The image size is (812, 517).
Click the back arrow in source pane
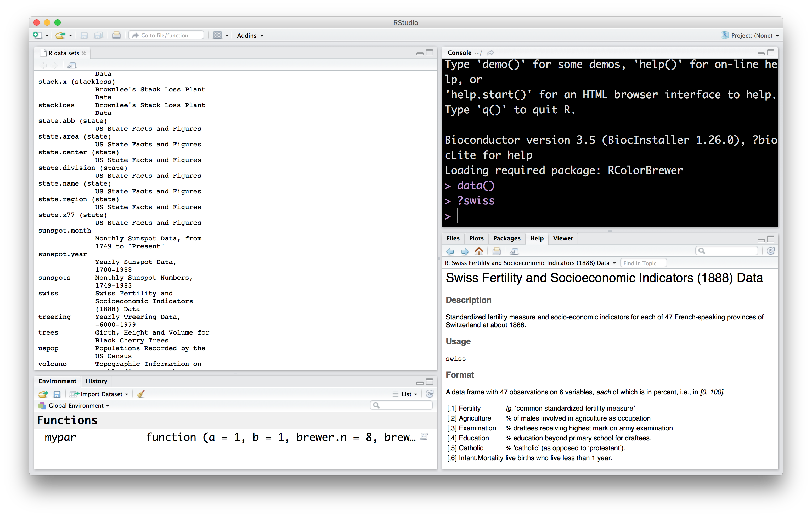[x=43, y=65]
